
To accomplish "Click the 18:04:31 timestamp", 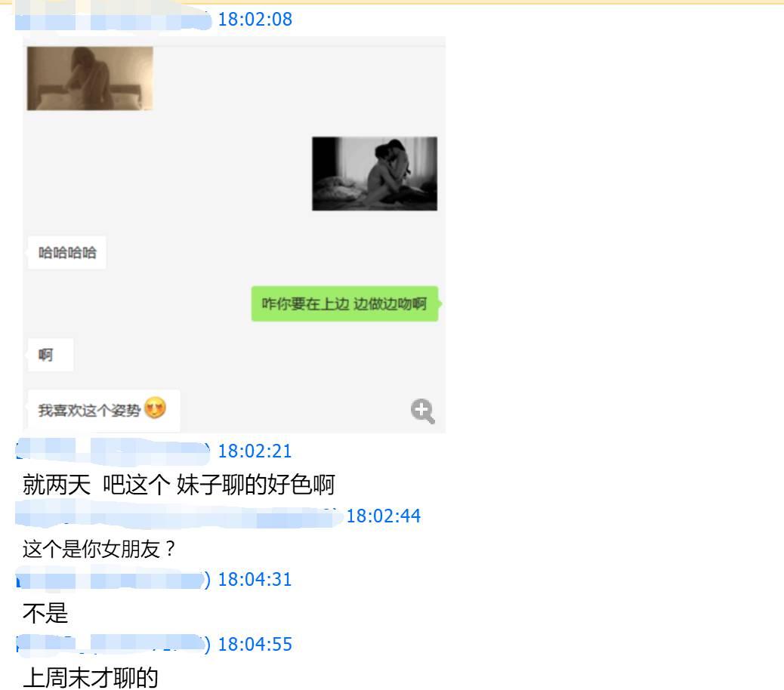I will [255, 580].
